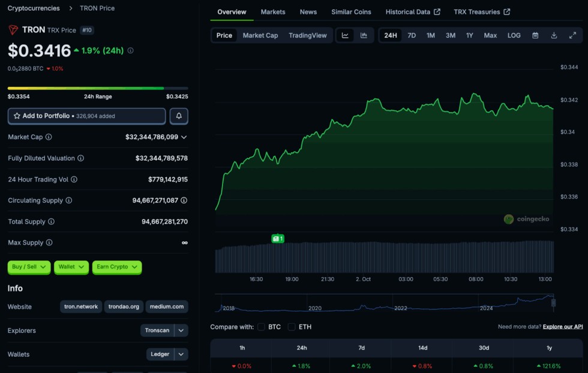Viewport: 588px width, 373px height.
Task: Select the line chart view icon
Action: click(345, 35)
